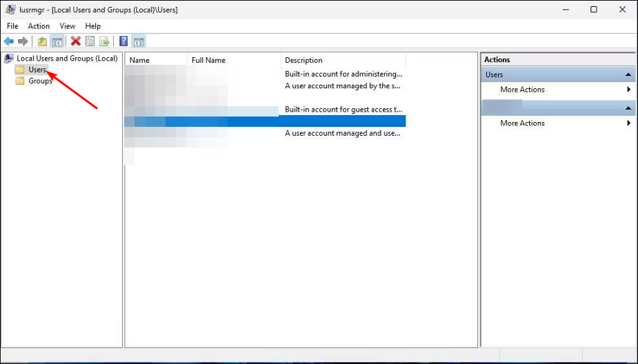Sort by the Name column header
638x364 pixels.
point(157,60)
